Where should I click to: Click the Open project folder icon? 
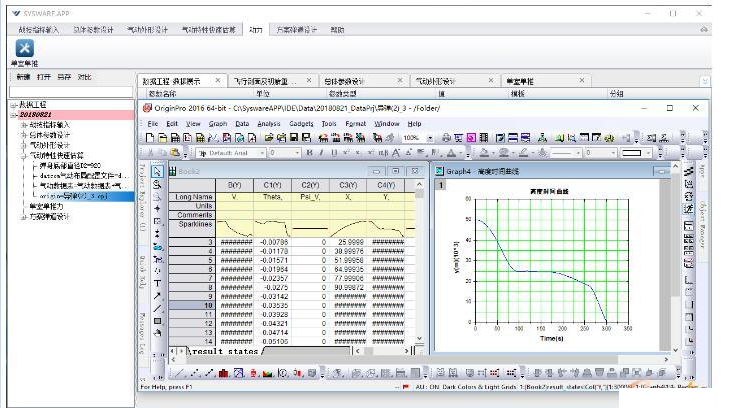[x=269, y=138]
